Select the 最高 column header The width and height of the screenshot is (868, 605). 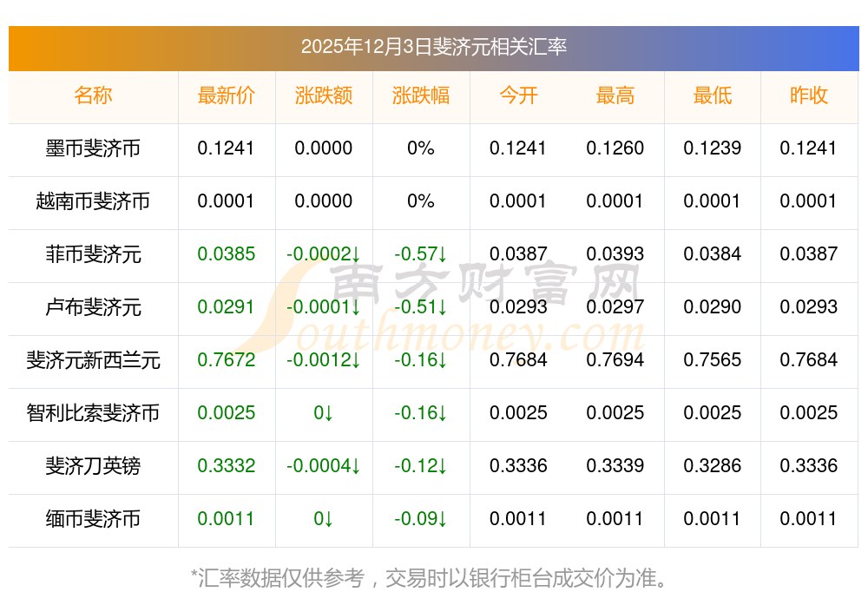point(615,95)
